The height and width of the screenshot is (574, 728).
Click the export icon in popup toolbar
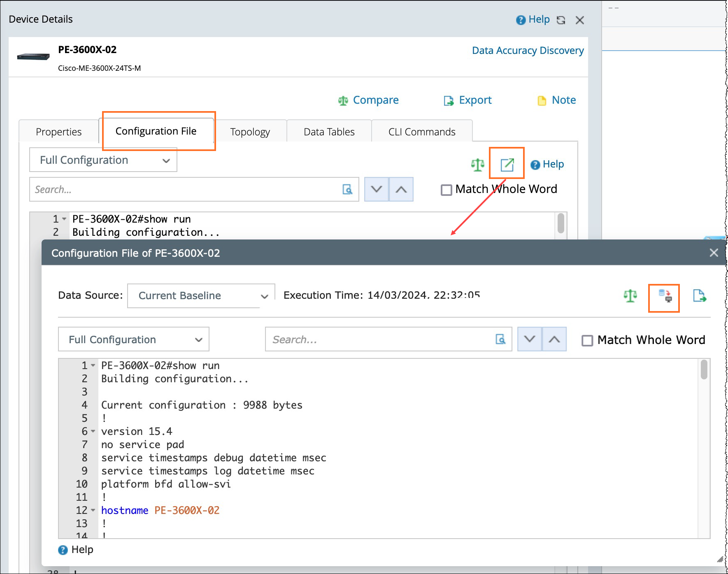coord(699,296)
